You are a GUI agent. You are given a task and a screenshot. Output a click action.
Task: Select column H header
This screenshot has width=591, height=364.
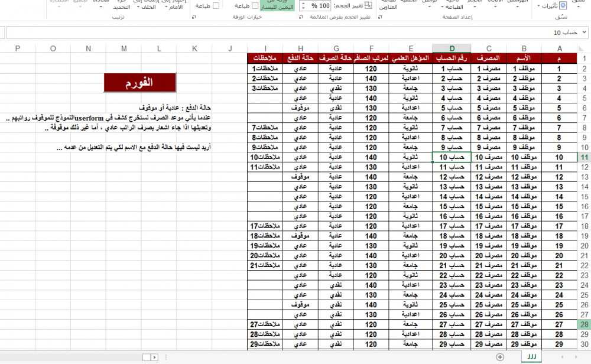[x=300, y=48]
